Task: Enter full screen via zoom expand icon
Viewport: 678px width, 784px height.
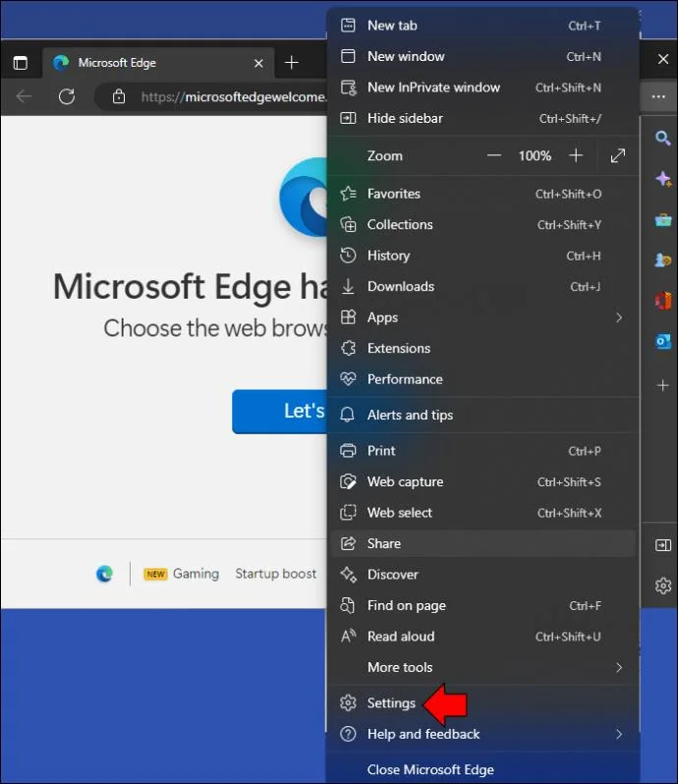Action: 618,155
